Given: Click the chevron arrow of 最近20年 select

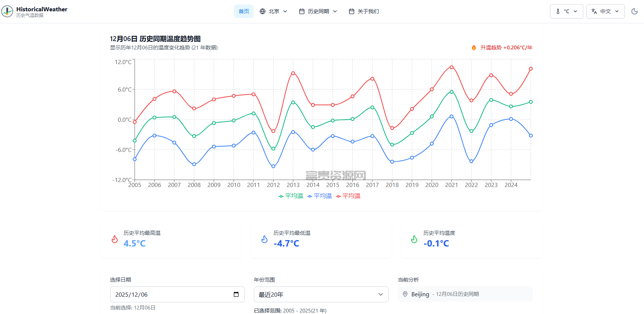Looking at the screenshot, I should point(381,294).
